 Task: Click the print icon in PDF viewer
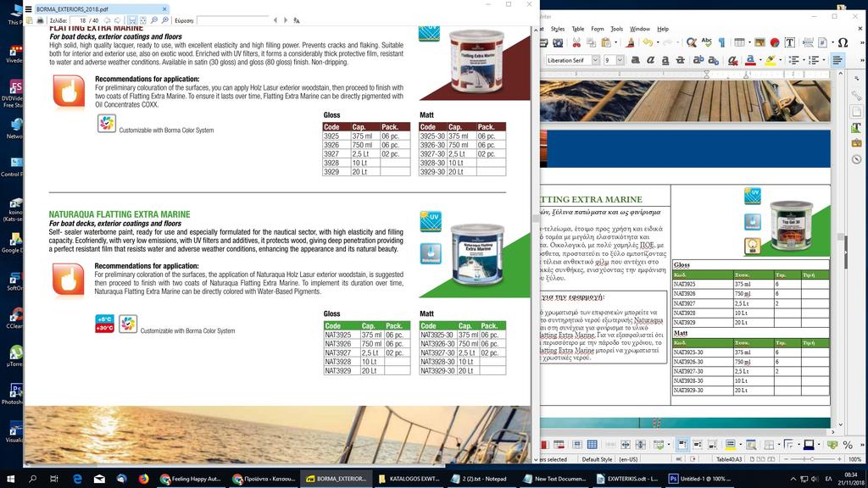click(40, 20)
